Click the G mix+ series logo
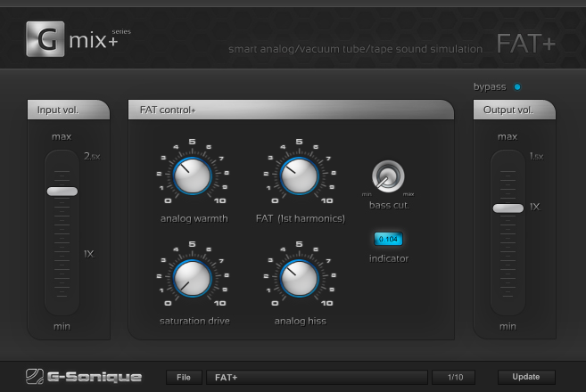 click(x=78, y=39)
